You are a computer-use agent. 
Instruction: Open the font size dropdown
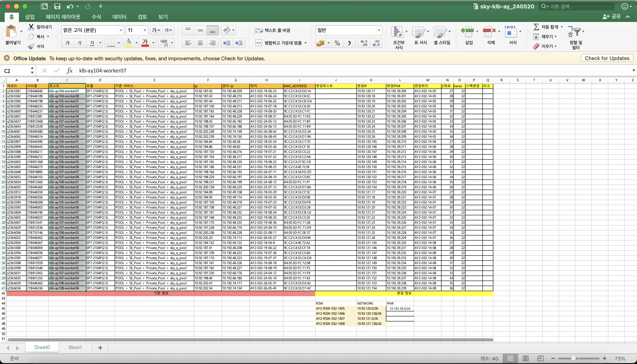145,30
